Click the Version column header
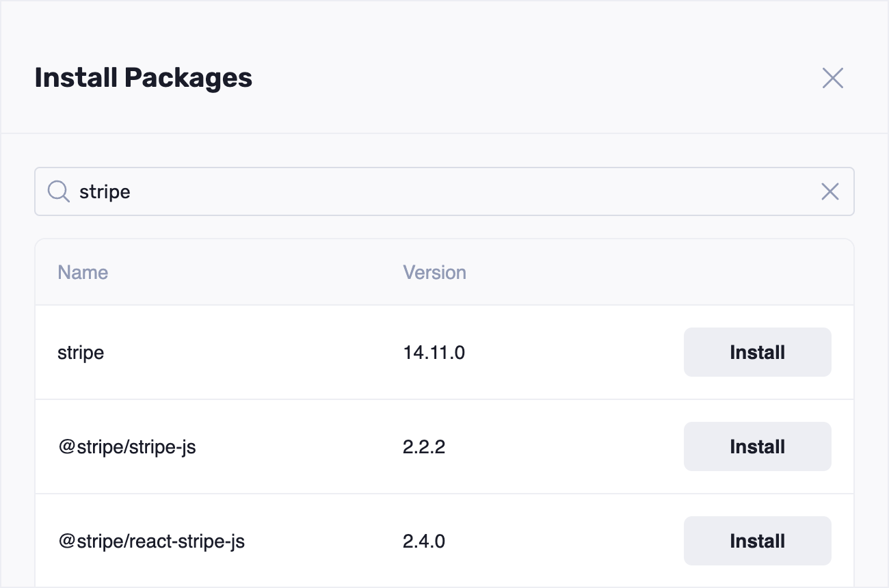This screenshot has width=889, height=588. [434, 272]
